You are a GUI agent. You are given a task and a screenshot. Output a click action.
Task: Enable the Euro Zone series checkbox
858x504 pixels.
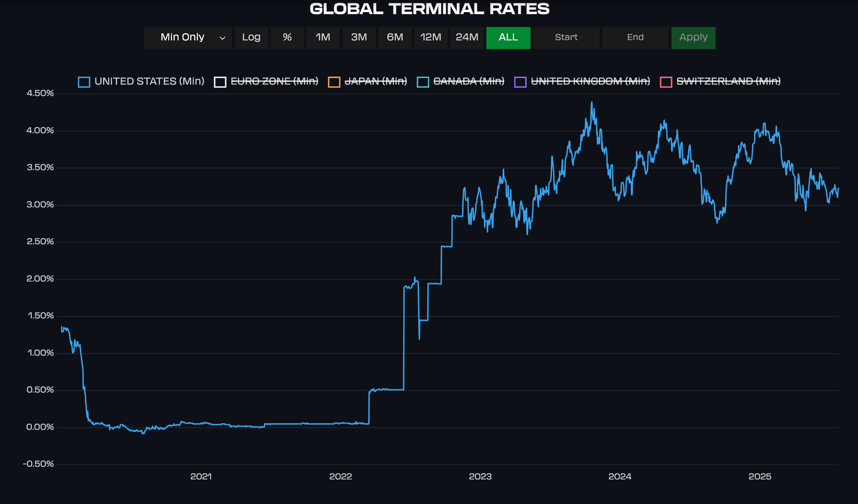coord(220,82)
